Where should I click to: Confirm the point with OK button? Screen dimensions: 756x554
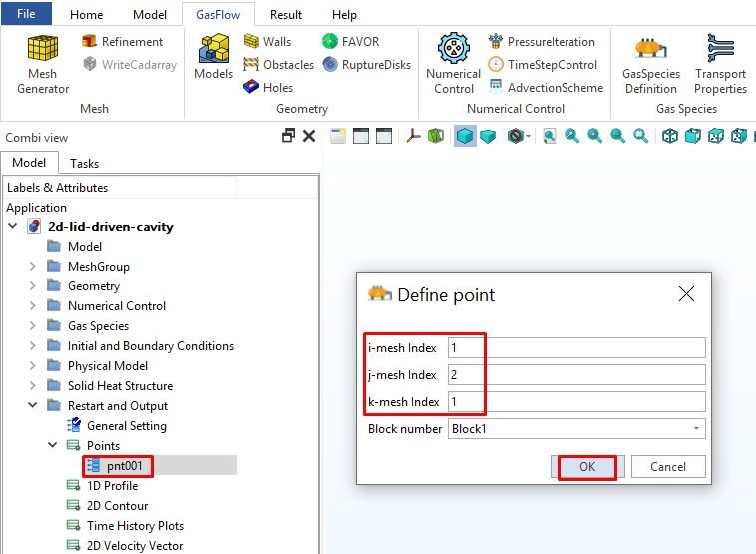click(x=586, y=466)
